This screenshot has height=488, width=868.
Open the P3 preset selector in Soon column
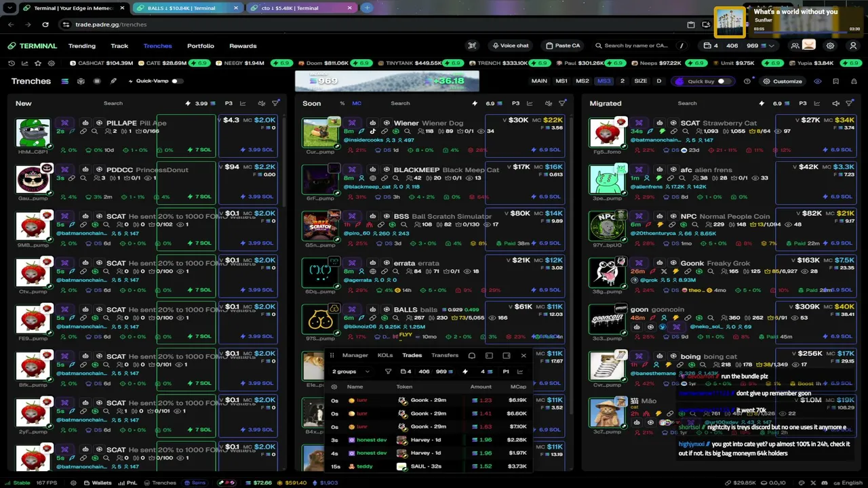(x=515, y=104)
